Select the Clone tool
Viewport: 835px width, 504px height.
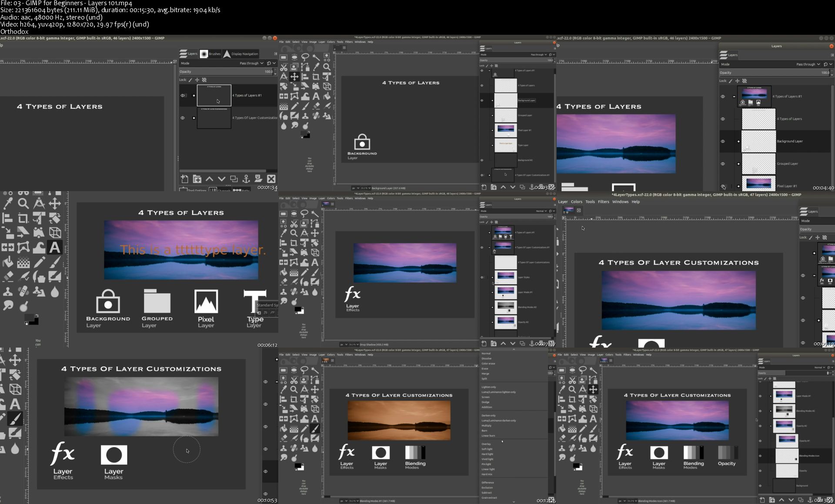click(8, 290)
